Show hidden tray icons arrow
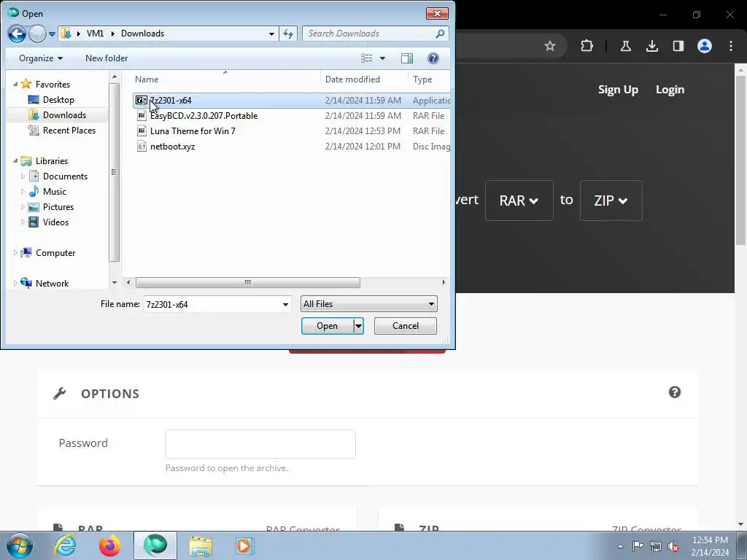 [x=620, y=546]
